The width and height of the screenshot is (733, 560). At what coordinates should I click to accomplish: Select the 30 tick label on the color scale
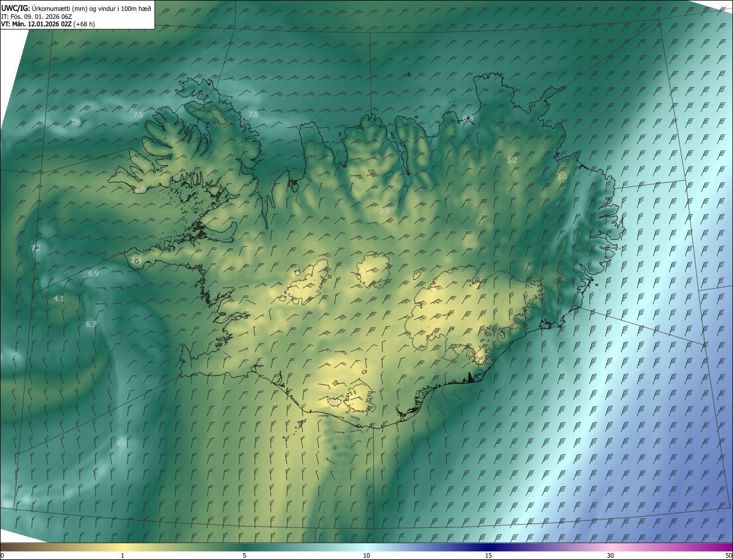click(x=610, y=555)
